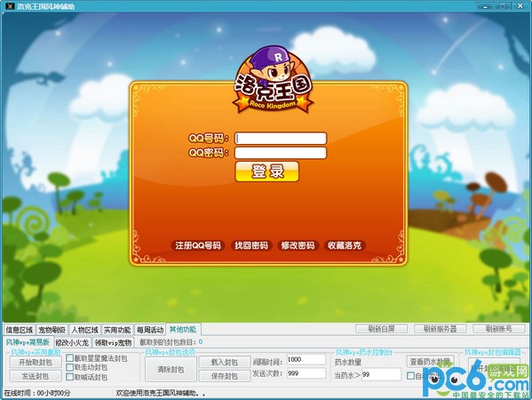Image resolution: width=532 pixels, height=400 pixels.
Task: Click 刷新白屏 button
Action: (381, 329)
